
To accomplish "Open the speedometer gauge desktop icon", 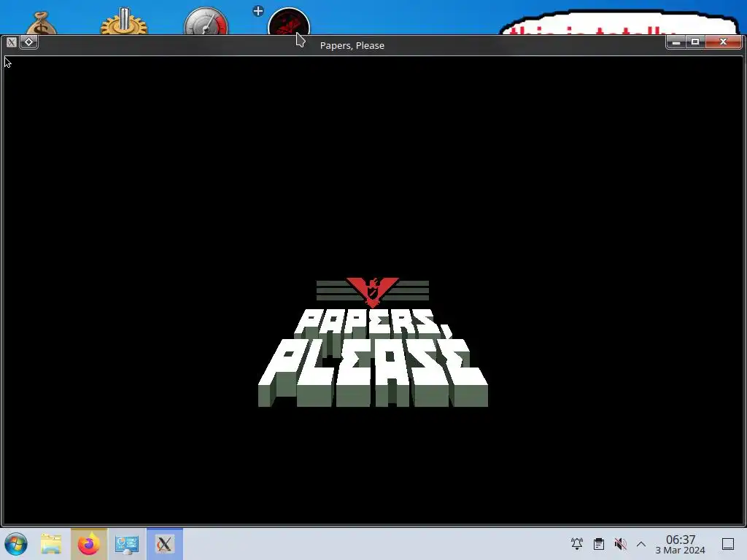I will pyautogui.click(x=206, y=21).
